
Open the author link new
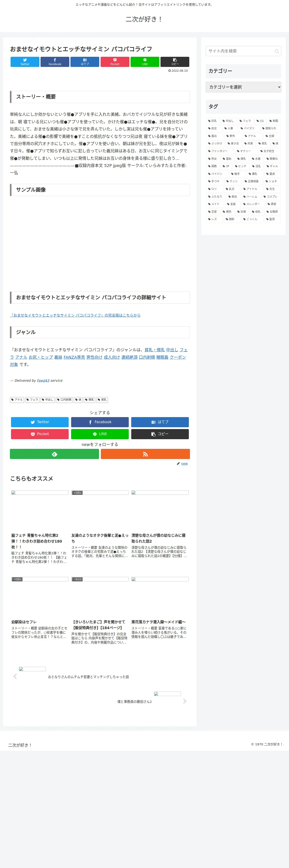pos(184,463)
